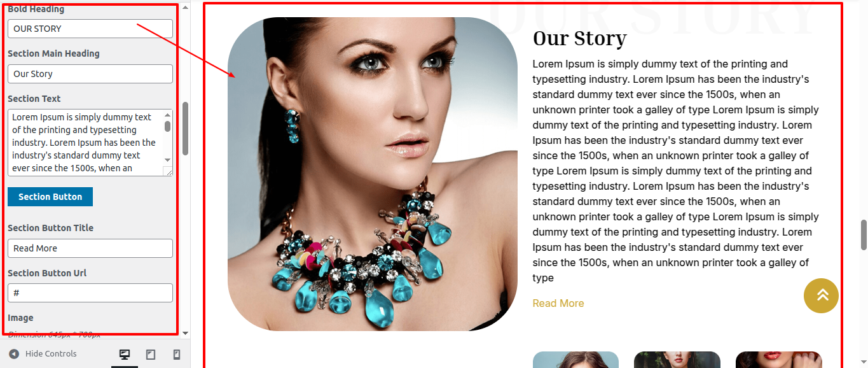This screenshot has width=868, height=368.
Task: Click the Section Text textarea up arrow
Action: (168, 114)
